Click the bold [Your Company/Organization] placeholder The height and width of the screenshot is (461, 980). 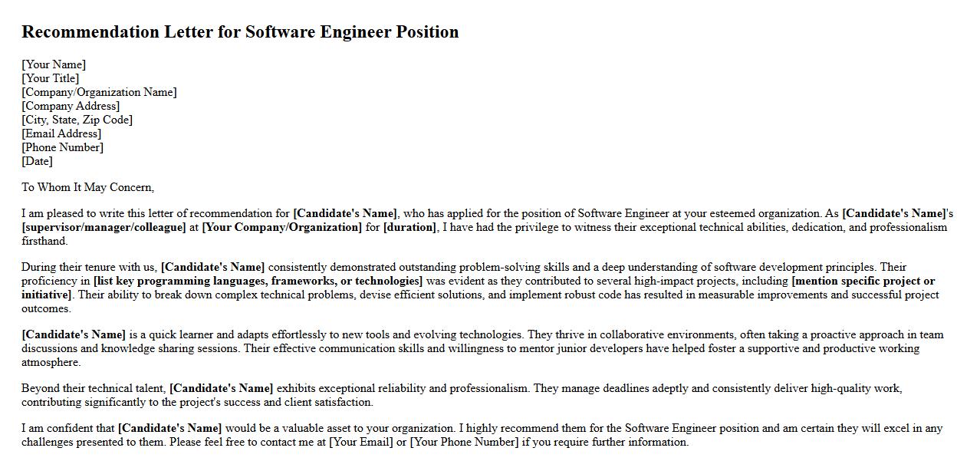(281, 227)
